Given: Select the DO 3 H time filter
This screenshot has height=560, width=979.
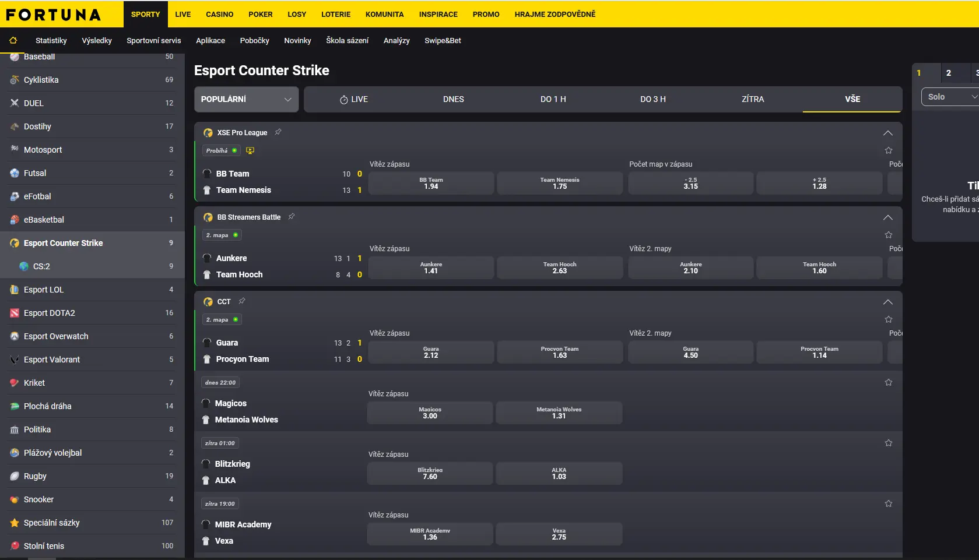Looking at the screenshot, I should click(653, 99).
